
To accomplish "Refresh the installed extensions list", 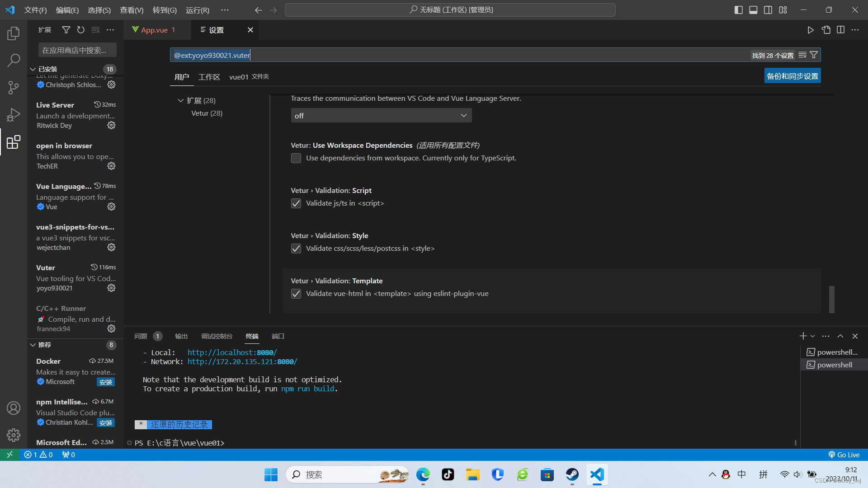I will point(80,30).
